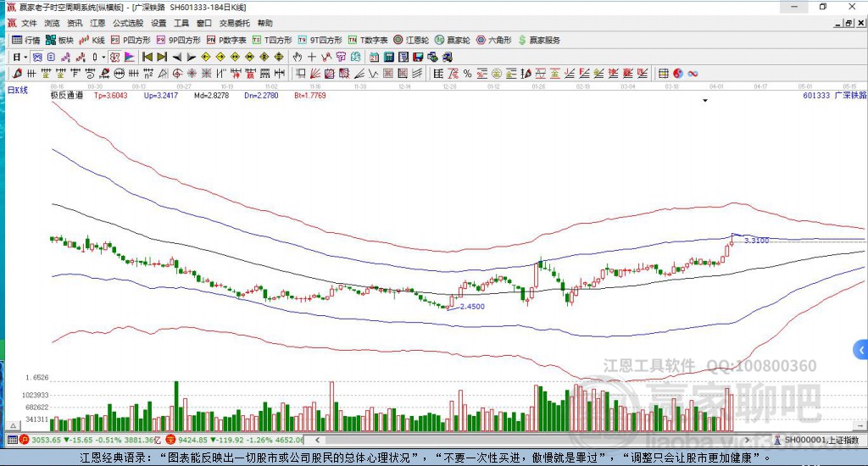868x466 pixels.
Task: Click the small black triangle marker above chart
Action: (705, 101)
